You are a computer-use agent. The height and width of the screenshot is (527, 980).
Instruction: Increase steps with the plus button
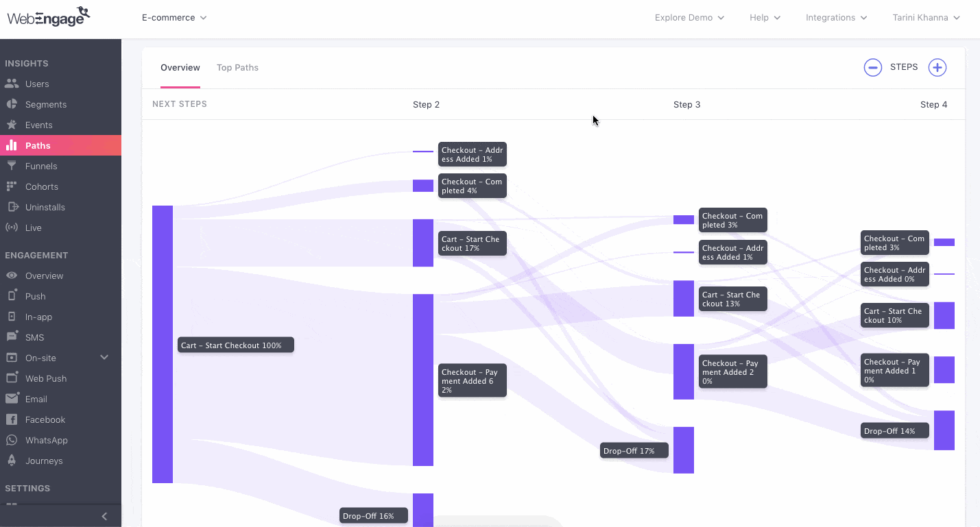click(937, 67)
